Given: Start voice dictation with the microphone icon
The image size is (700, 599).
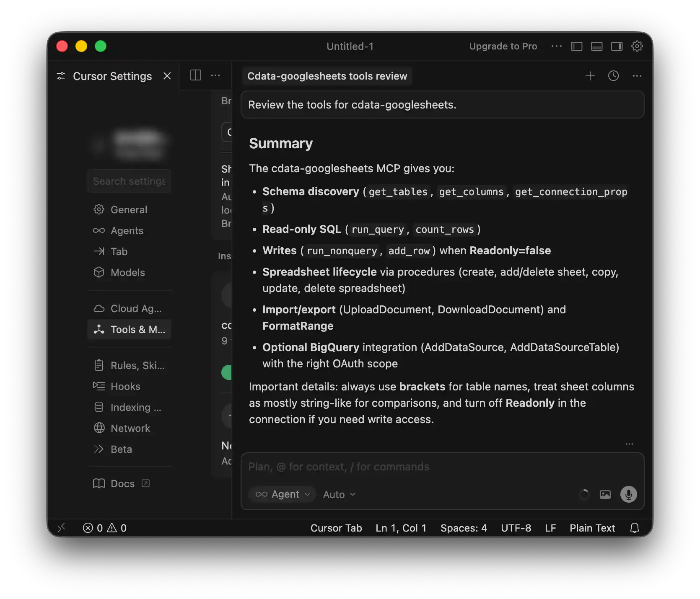Looking at the screenshot, I should tap(628, 494).
